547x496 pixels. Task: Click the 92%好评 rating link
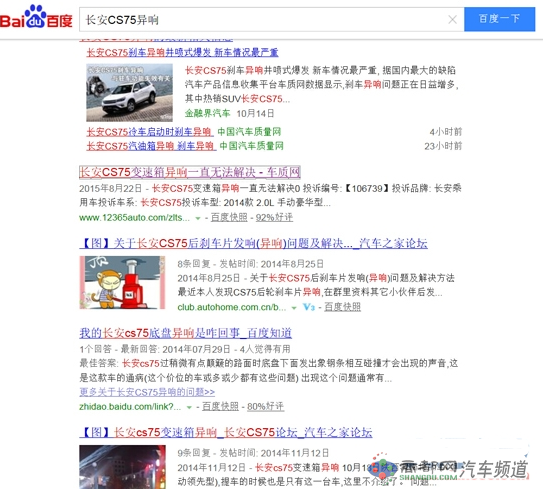coord(274,218)
